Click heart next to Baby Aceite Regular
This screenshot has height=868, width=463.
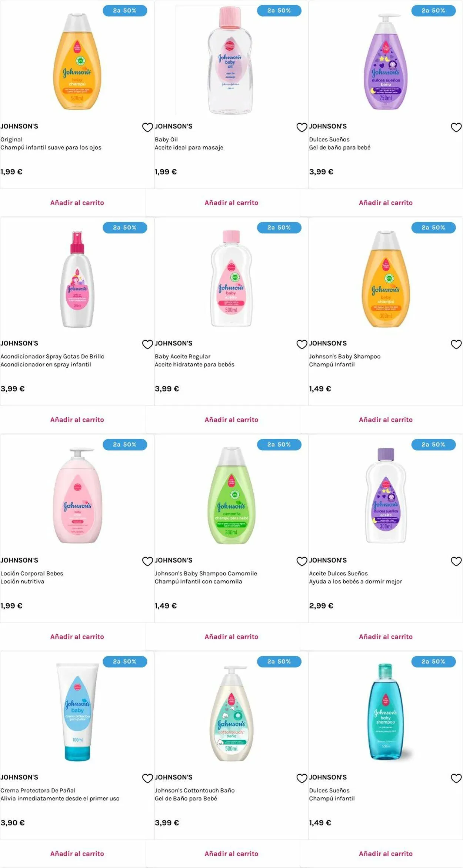[302, 344]
